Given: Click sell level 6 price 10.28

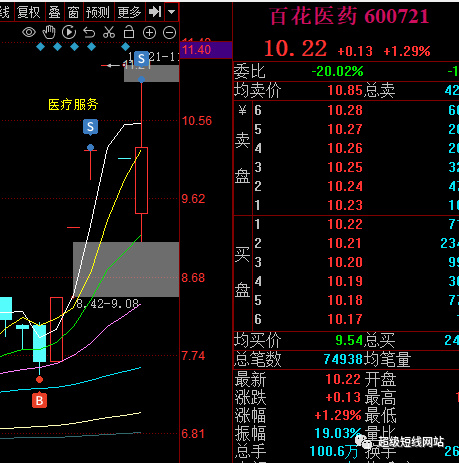Looking at the screenshot, I should [345, 110].
